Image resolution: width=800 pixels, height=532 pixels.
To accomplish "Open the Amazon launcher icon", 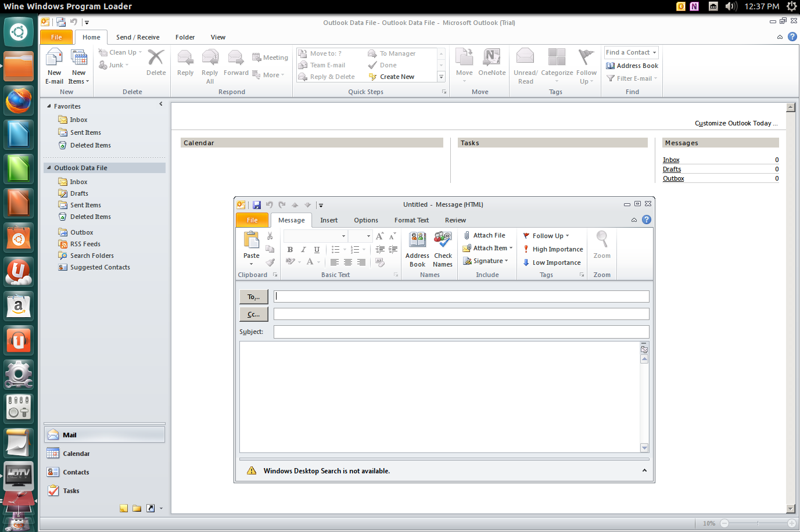I will tap(19, 305).
